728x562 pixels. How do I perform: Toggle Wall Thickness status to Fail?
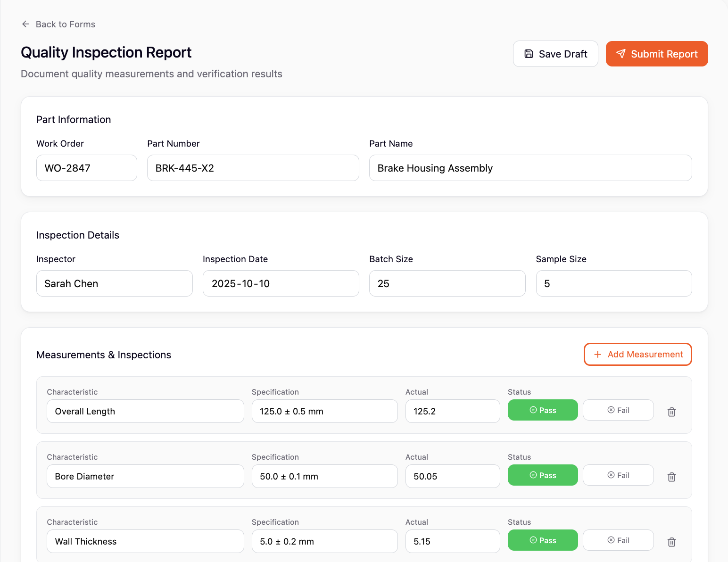(x=618, y=540)
